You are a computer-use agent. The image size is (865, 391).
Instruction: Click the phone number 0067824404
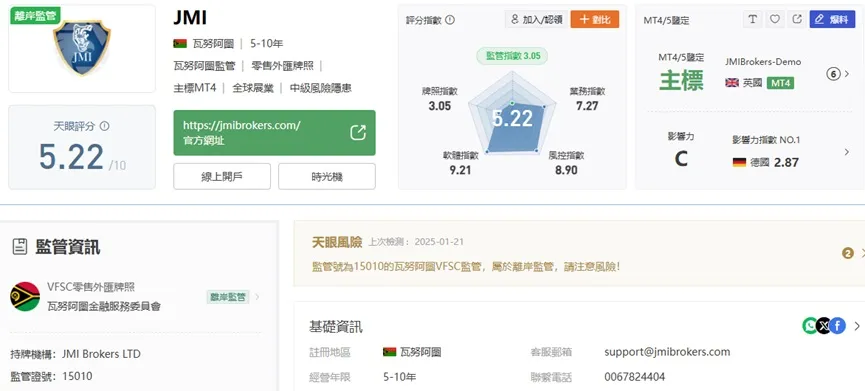[634, 377]
